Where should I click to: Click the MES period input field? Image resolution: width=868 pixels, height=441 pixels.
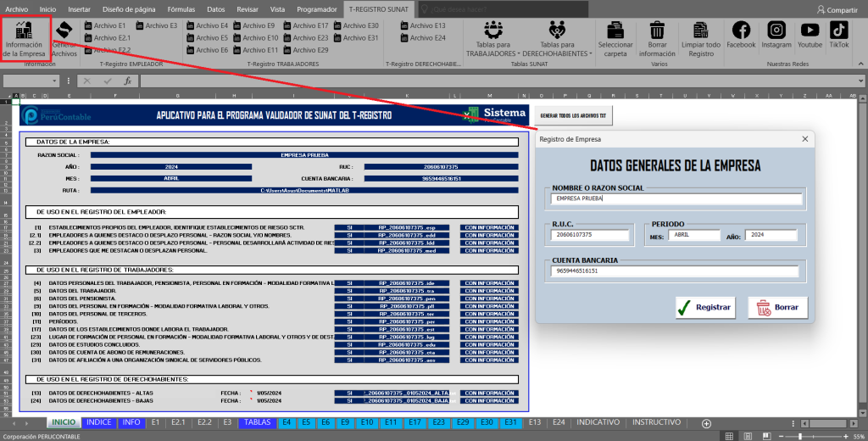coord(694,235)
